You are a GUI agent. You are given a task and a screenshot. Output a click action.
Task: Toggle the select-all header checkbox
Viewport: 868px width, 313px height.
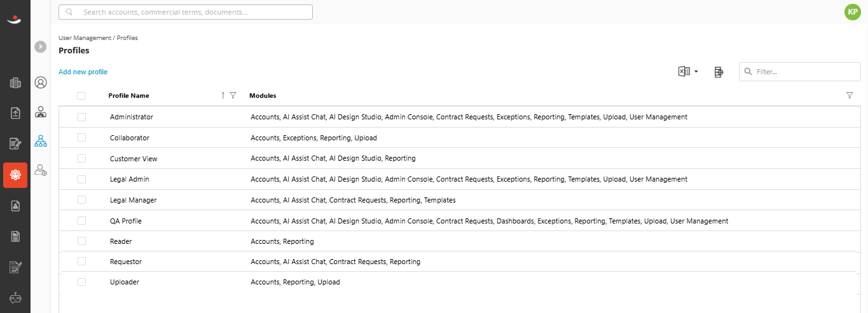(81, 96)
